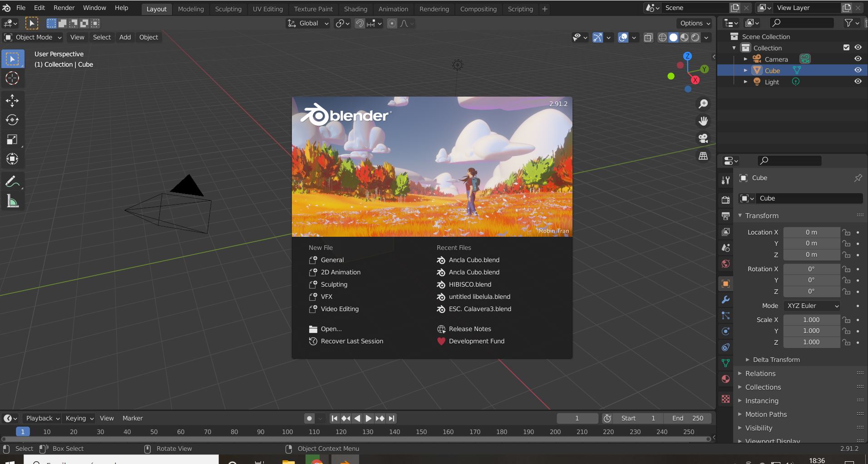Open the Tool properties tab
The width and height of the screenshot is (868, 464).
(725, 180)
